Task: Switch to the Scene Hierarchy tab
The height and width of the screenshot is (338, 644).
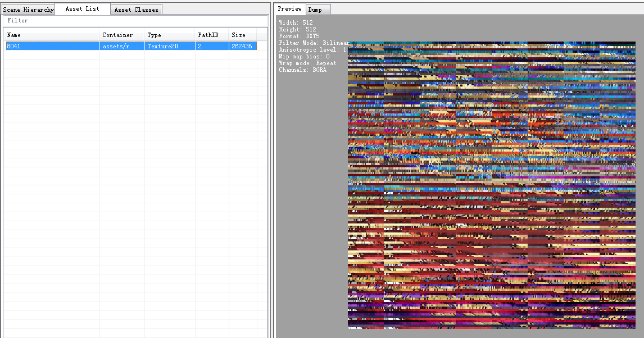Action: [28, 9]
